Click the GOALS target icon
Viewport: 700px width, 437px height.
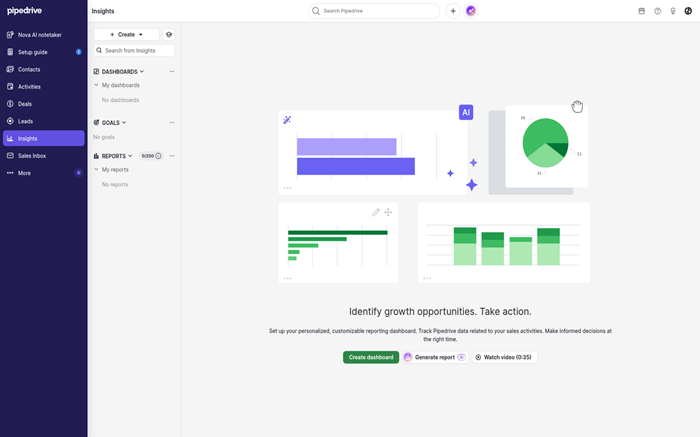(x=96, y=122)
